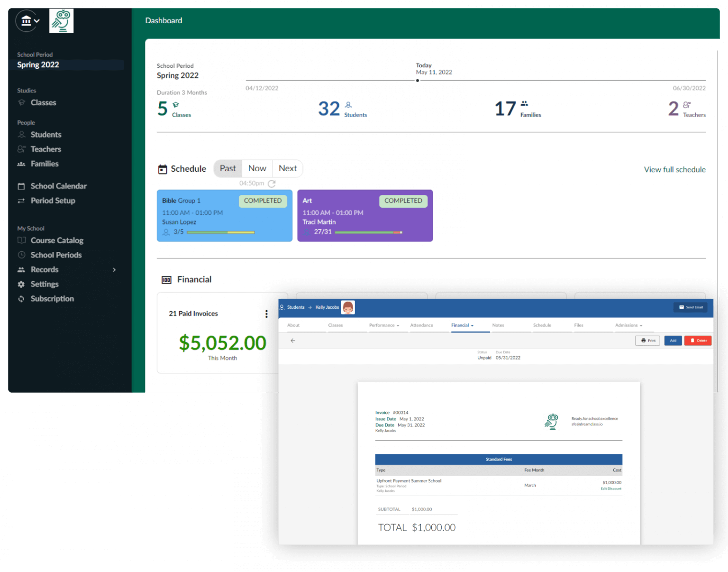Screen dimensions: 728x572
Task: Open the School Calendar
Action: click(58, 186)
